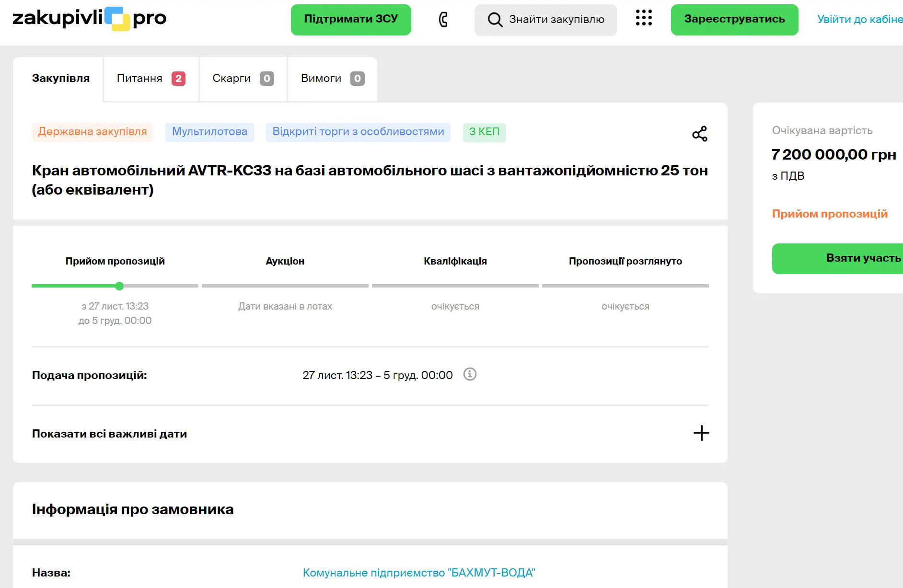The width and height of the screenshot is (903, 588).
Task: Open the nine-dot apps grid menu
Action: [644, 18]
